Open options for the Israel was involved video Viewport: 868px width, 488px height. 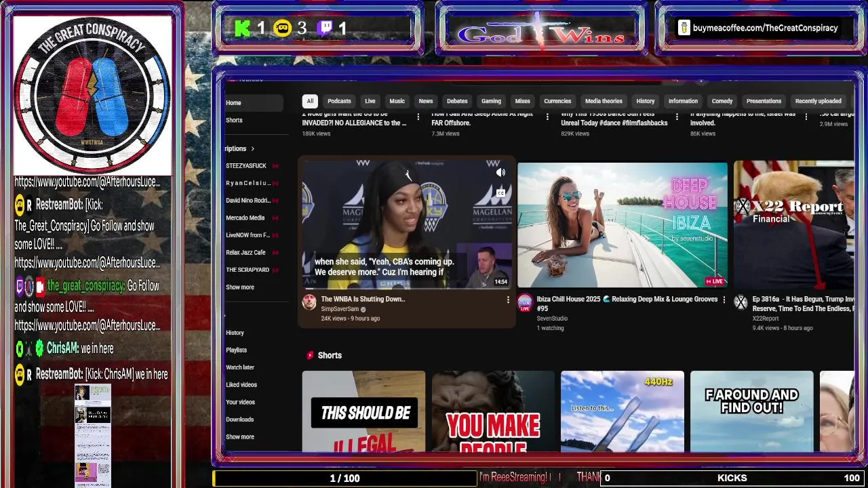coord(806,118)
